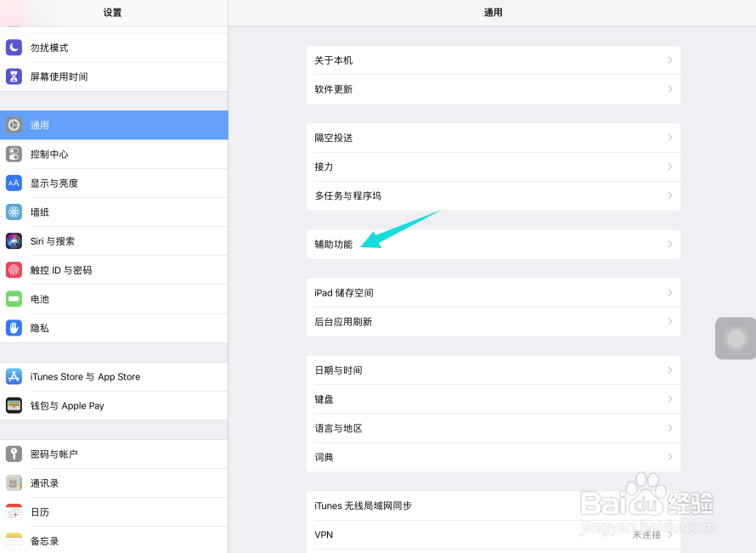Screen dimensions: 756x553
Task: Open iPad Storage to view usage
Action: pos(493,292)
